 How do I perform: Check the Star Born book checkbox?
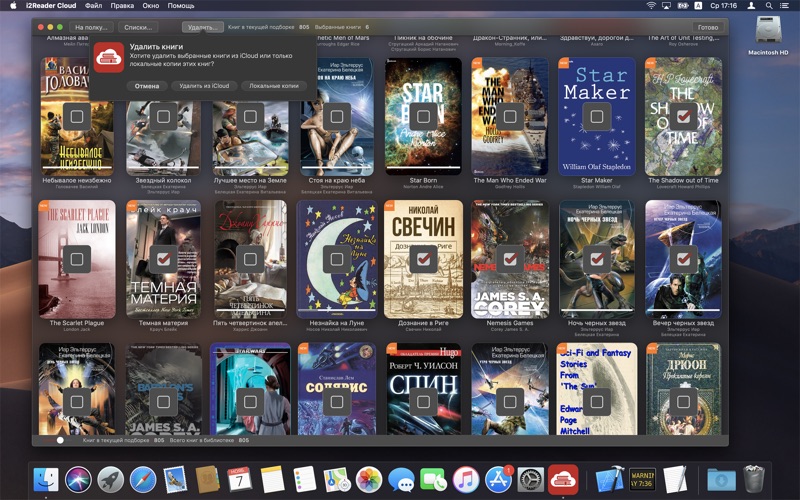coord(423,117)
